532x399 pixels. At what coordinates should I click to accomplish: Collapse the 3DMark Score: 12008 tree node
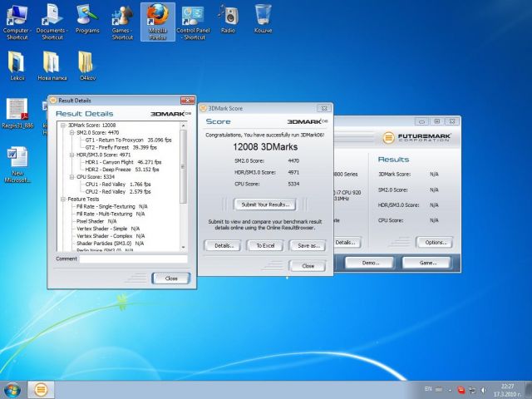(x=63, y=126)
